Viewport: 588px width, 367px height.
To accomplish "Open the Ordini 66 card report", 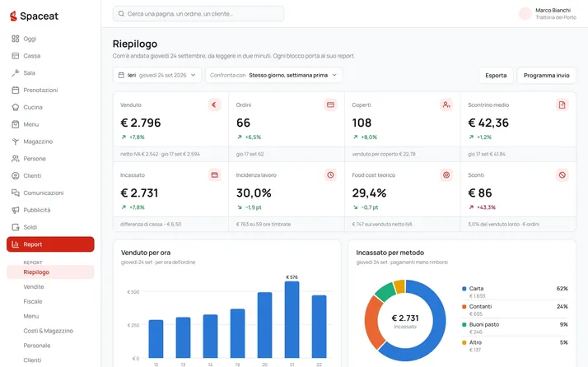I will pyautogui.click(x=287, y=127).
